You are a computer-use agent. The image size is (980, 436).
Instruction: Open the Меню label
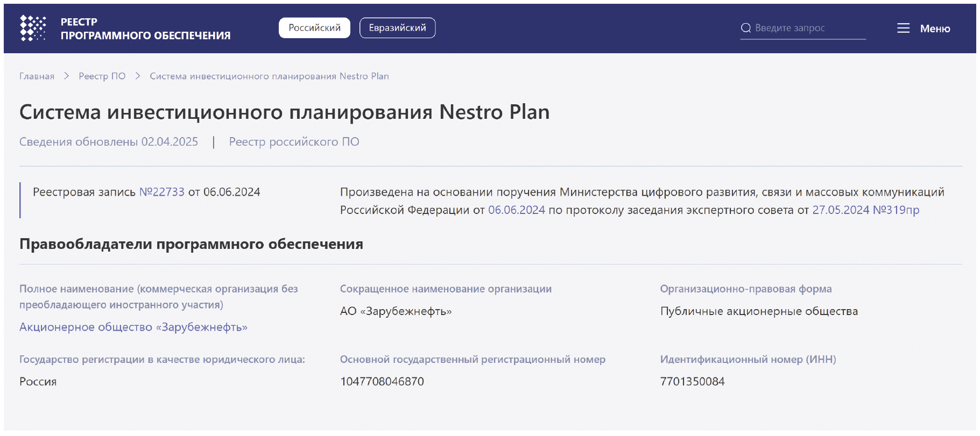coord(935,28)
